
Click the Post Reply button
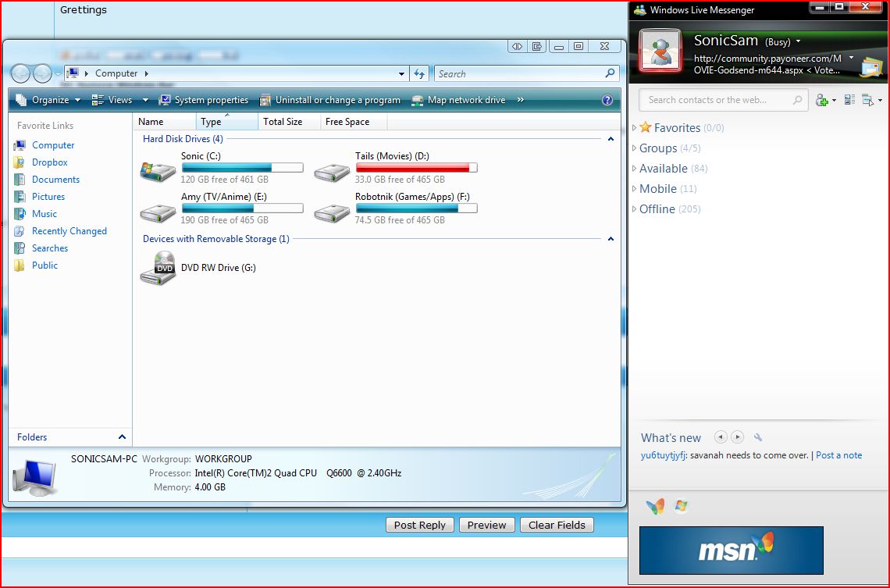[419, 525]
